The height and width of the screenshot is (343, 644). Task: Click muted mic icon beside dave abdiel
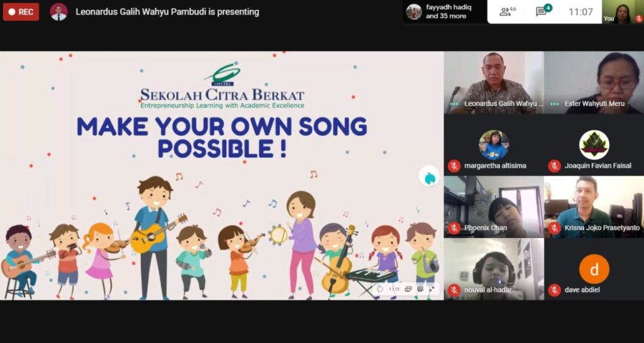tap(555, 290)
